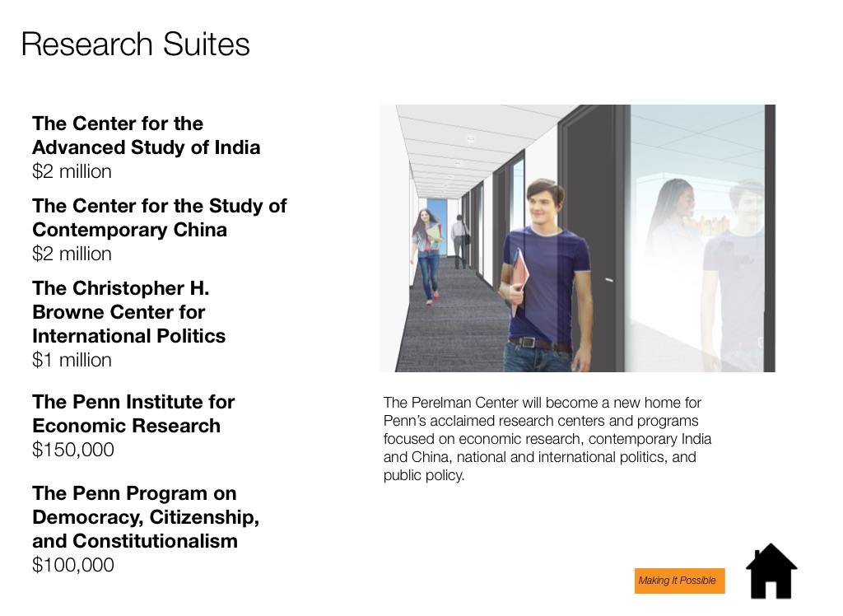
Task: Select the Penn Program on Democracy heading
Action: click(x=146, y=517)
